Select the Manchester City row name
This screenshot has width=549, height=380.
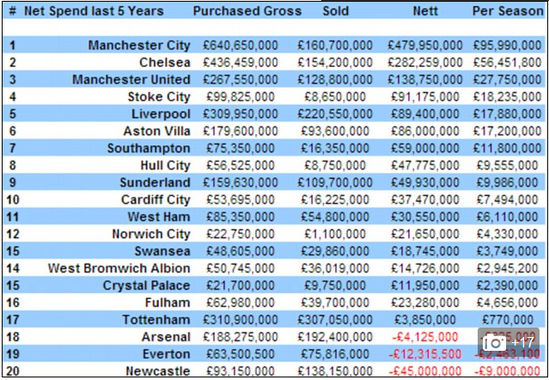coord(139,45)
